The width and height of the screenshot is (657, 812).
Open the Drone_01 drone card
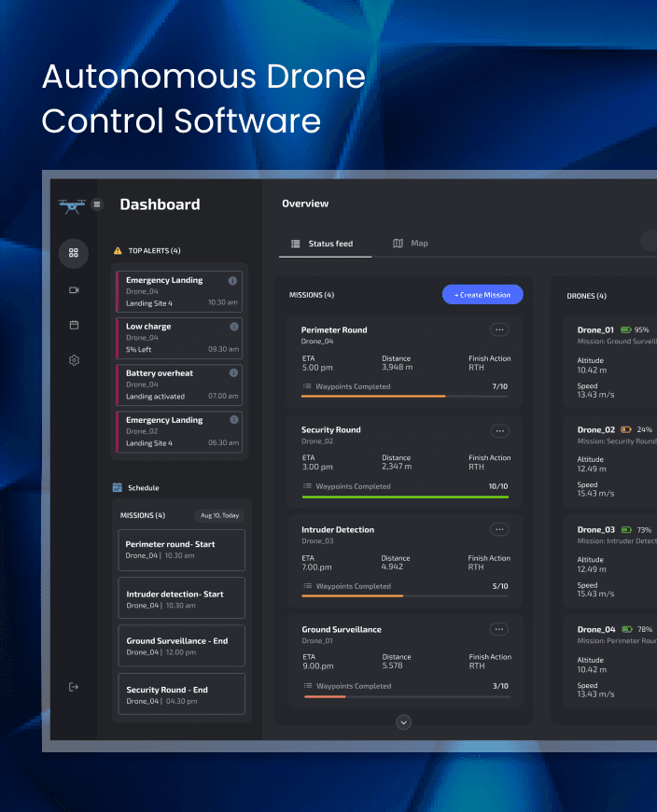pyautogui.click(x=610, y=361)
